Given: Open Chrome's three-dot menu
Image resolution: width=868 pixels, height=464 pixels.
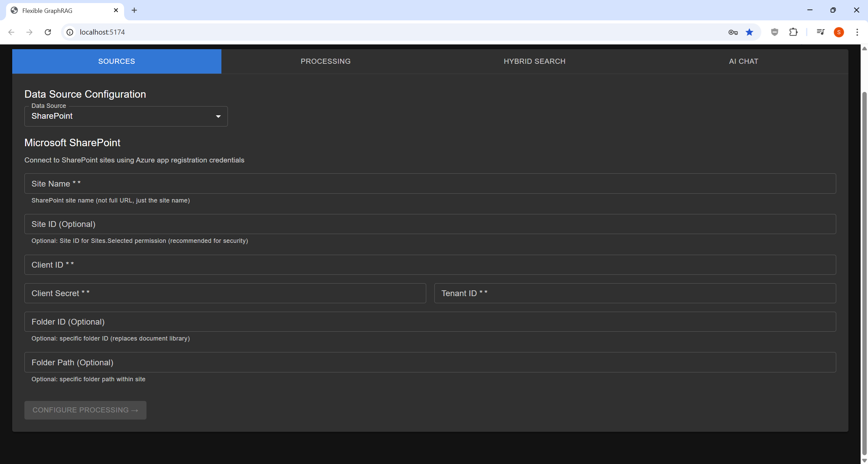Looking at the screenshot, I should point(857,32).
